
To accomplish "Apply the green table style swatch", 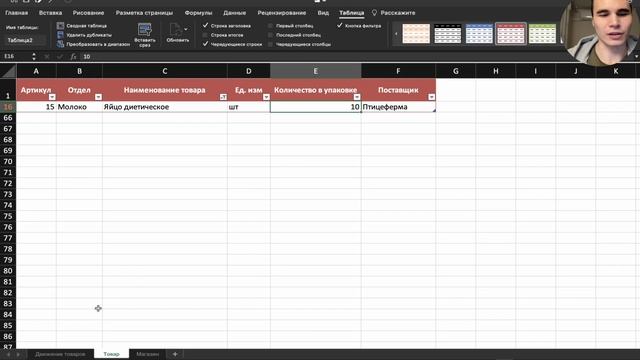I will [542, 33].
